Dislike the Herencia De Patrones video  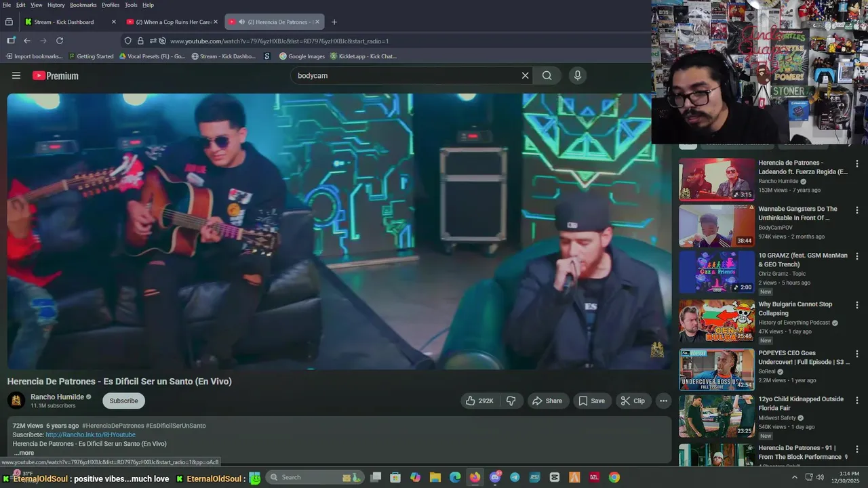(511, 401)
